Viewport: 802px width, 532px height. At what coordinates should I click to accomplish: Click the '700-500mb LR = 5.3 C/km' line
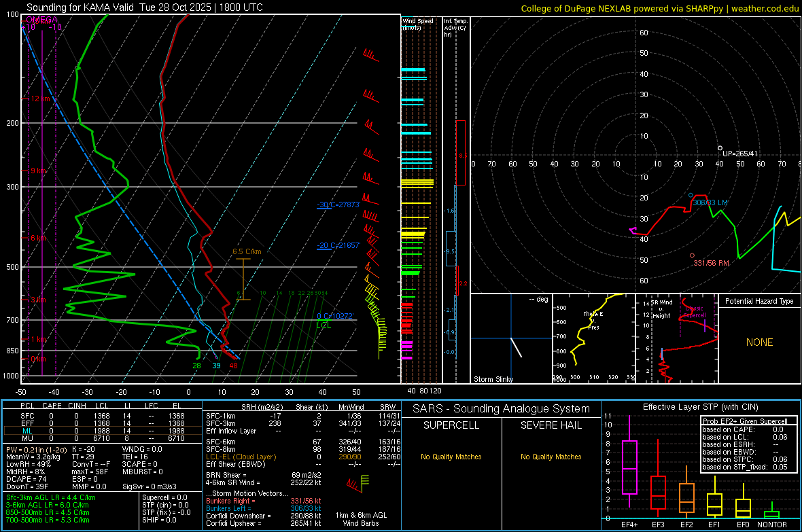(48, 520)
